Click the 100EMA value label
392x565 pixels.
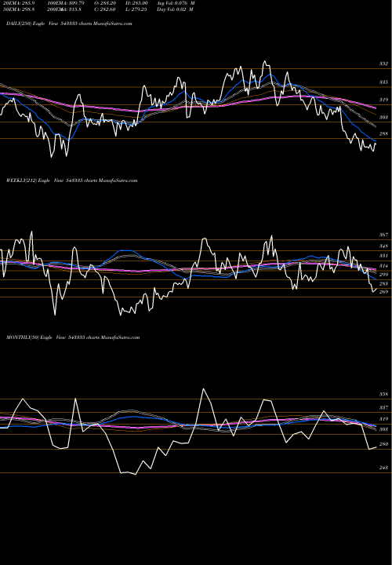(x=66, y=3)
